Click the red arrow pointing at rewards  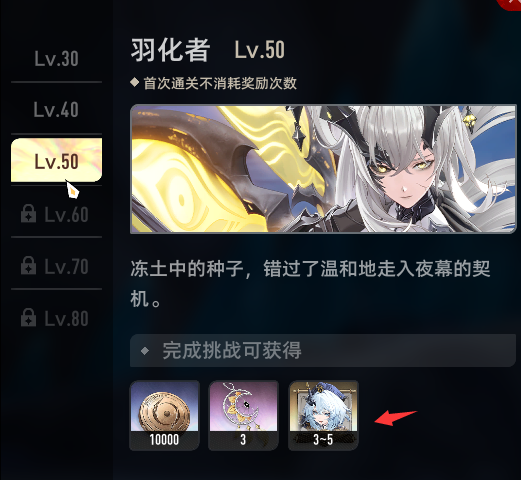[x=396, y=418]
